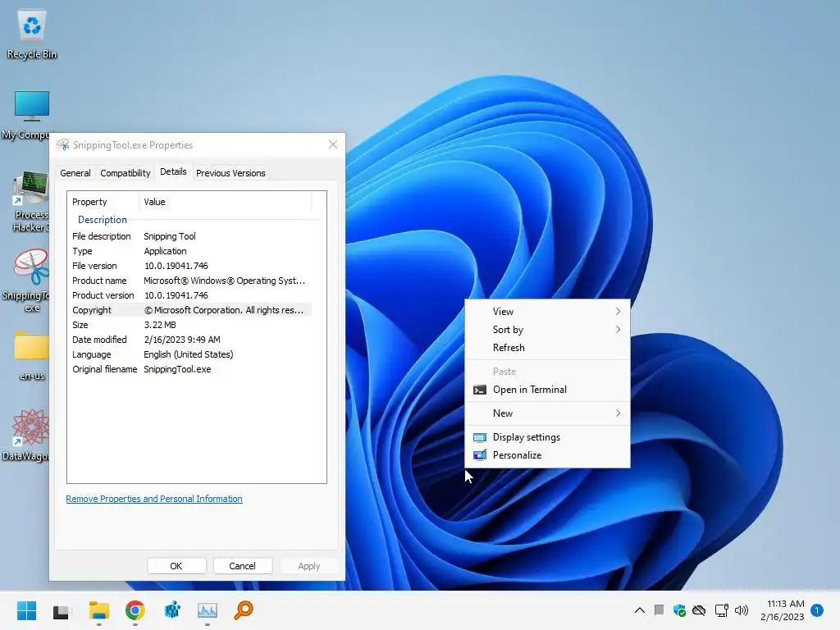Click the Display settings monitor icon
840x630 pixels.
tap(479, 438)
